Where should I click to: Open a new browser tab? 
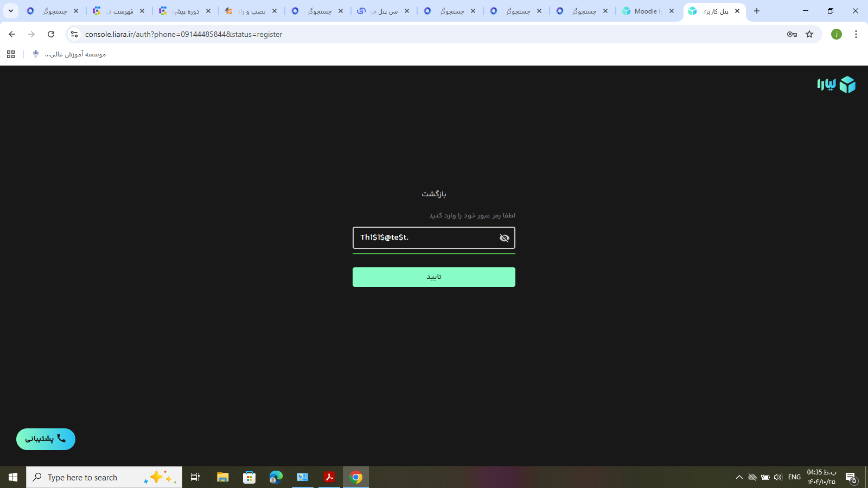pos(757,11)
